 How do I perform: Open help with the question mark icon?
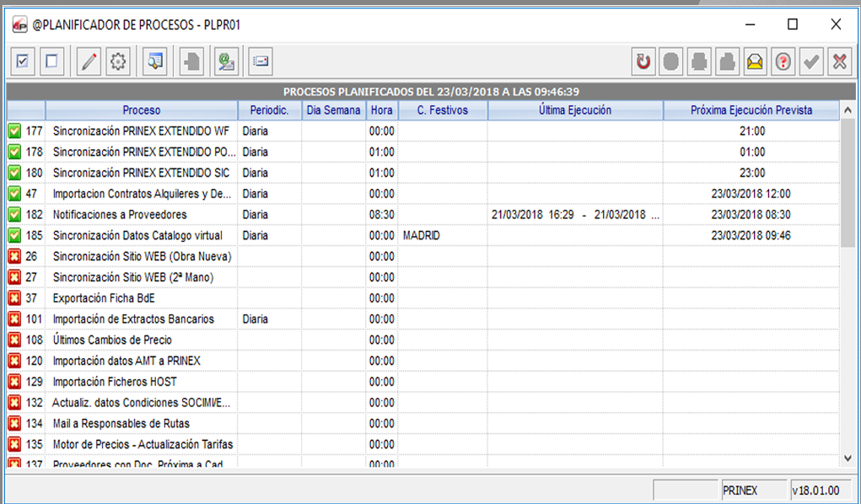point(783,61)
